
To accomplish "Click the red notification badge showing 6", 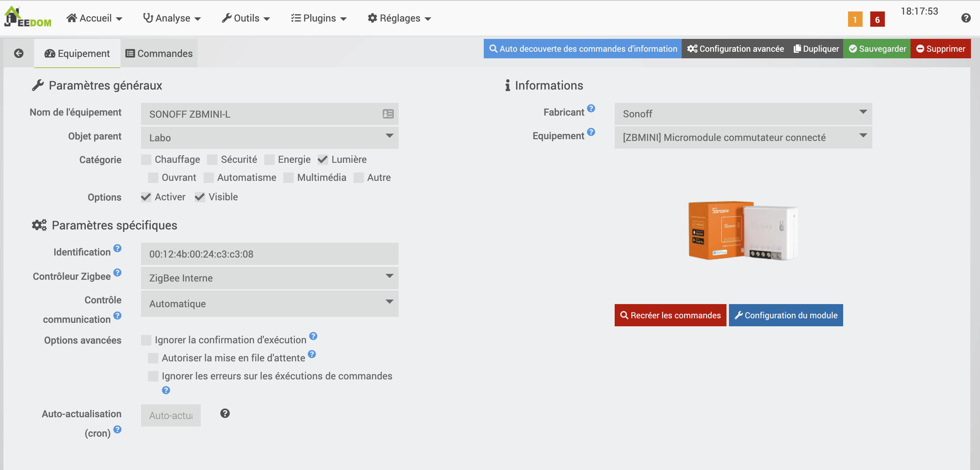I will coord(877,19).
